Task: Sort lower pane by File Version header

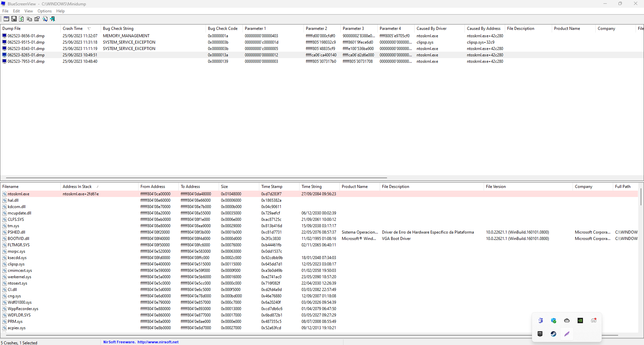Action: point(528,187)
